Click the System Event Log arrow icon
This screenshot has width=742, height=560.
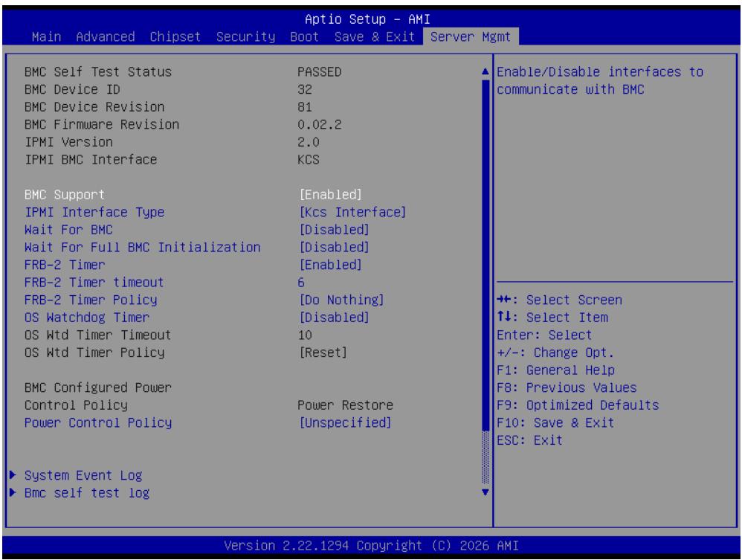pos(13,474)
